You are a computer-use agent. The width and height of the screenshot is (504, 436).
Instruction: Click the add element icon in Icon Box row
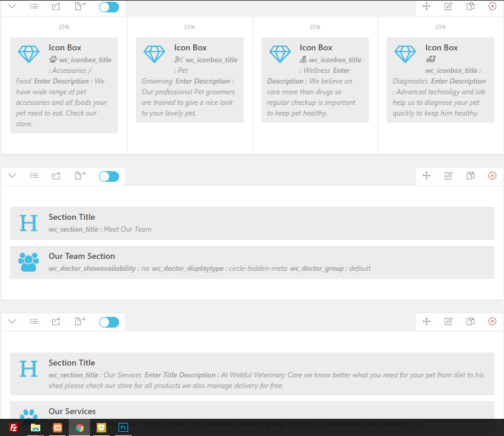[80, 7]
